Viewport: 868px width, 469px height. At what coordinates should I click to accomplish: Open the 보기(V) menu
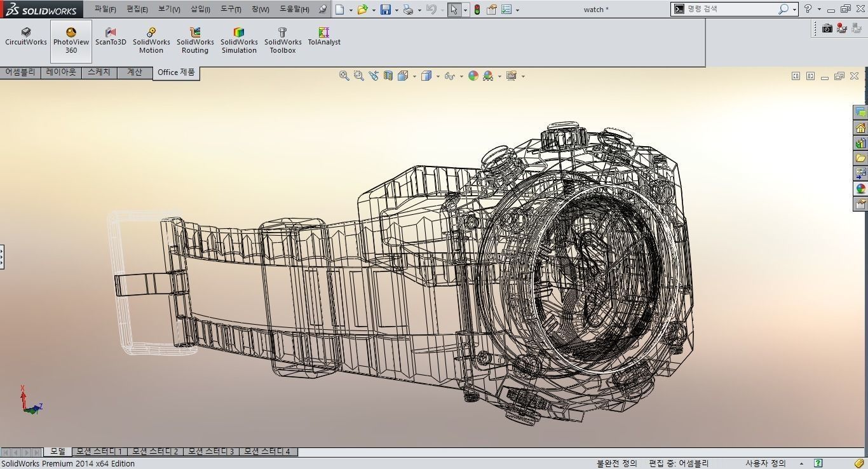click(169, 9)
